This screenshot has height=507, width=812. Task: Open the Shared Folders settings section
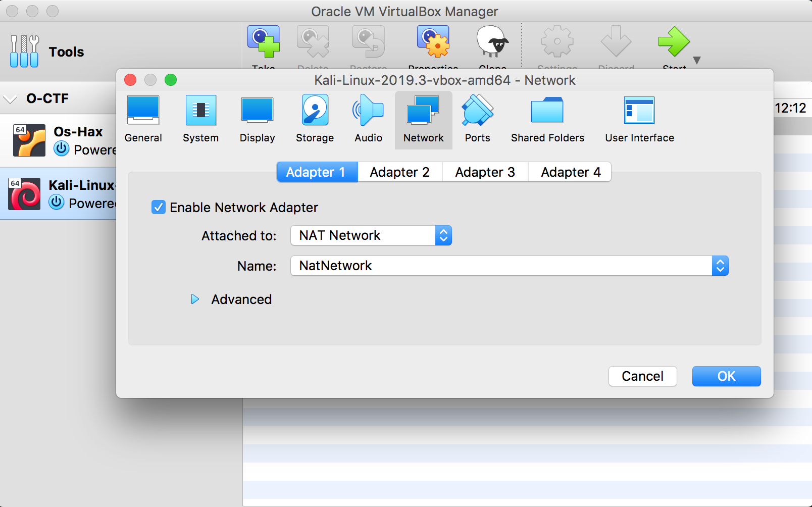tap(547, 120)
